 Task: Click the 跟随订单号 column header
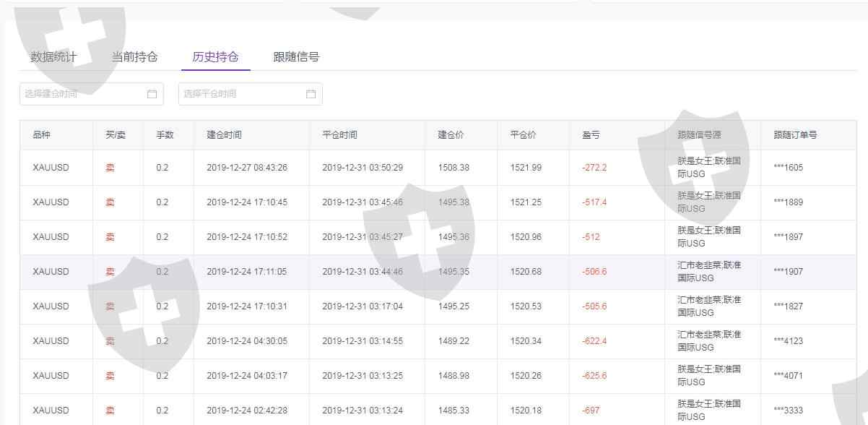795,135
